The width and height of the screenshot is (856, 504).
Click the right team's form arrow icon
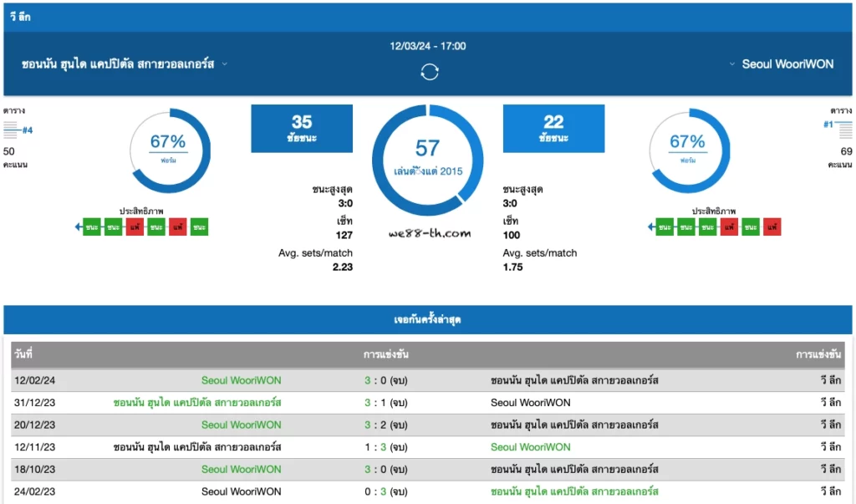click(x=650, y=227)
